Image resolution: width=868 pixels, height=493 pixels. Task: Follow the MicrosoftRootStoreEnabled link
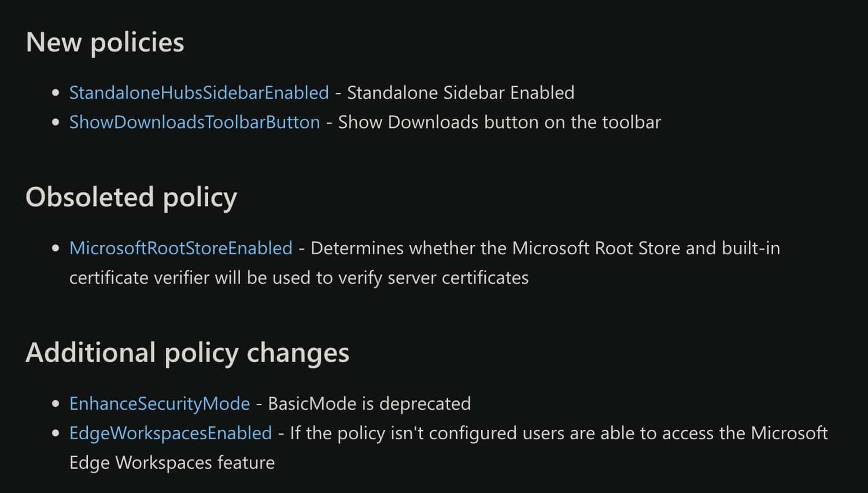click(181, 248)
